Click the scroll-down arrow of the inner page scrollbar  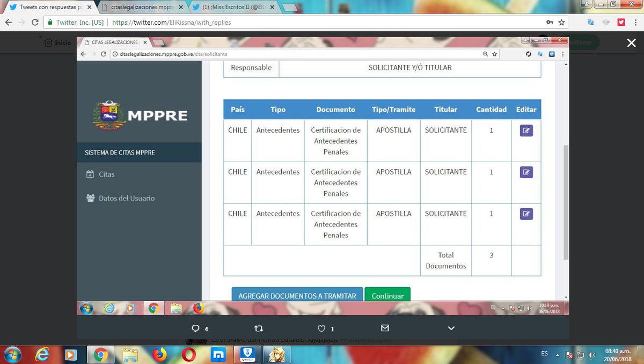pyautogui.click(x=565, y=297)
